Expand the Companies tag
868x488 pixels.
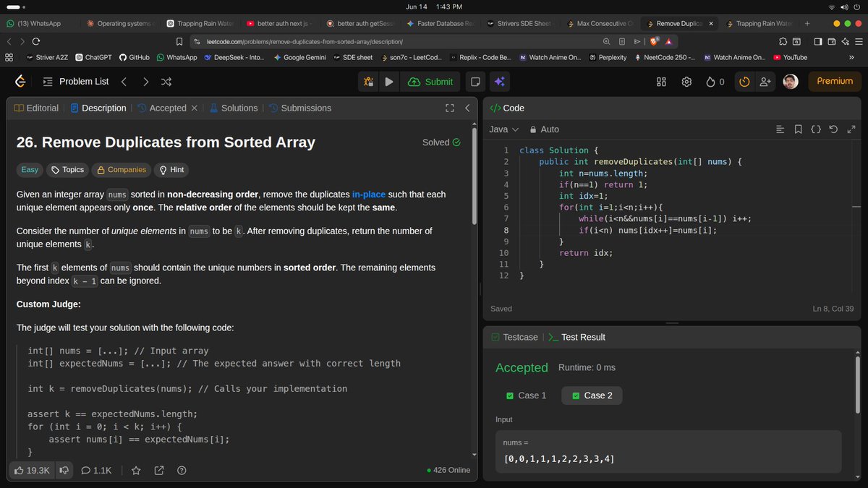(x=122, y=170)
